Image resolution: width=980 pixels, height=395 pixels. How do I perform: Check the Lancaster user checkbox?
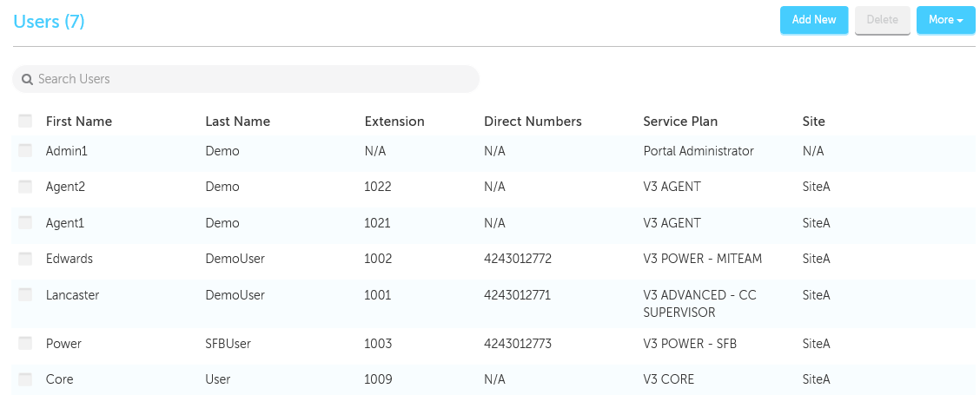point(25,294)
